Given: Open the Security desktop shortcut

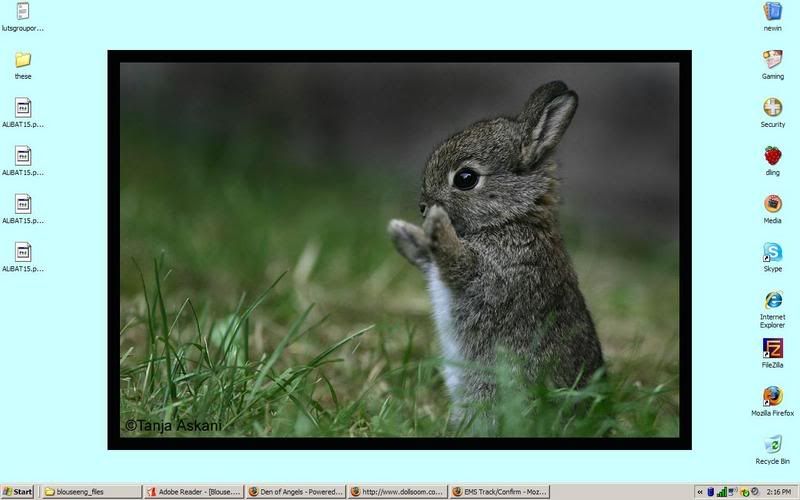Looking at the screenshot, I should tap(772, 108).
